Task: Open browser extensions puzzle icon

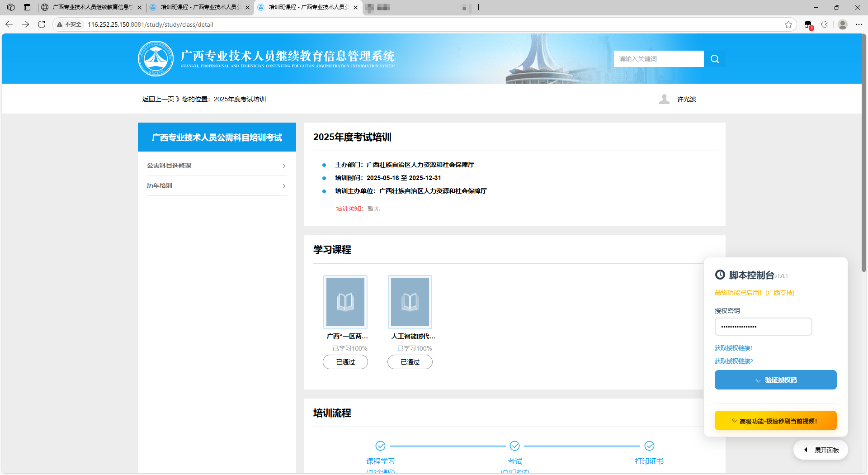Action: pyautogui.click(x=825, y=24)
